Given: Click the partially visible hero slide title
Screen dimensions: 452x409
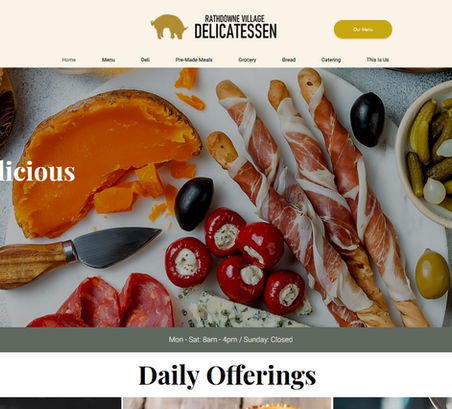Looking at the screenshot, I should [37, 171].
